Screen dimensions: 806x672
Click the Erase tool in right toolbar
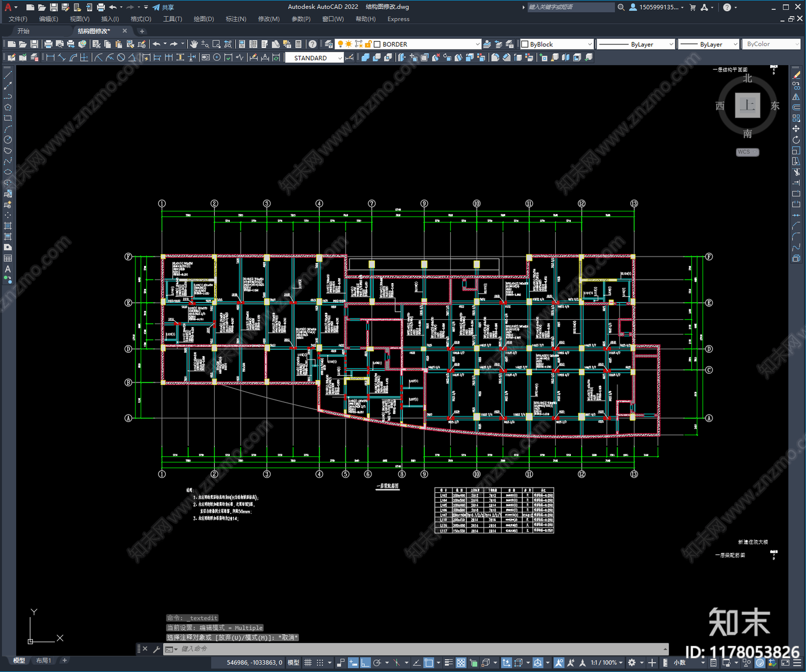(796, 75)
